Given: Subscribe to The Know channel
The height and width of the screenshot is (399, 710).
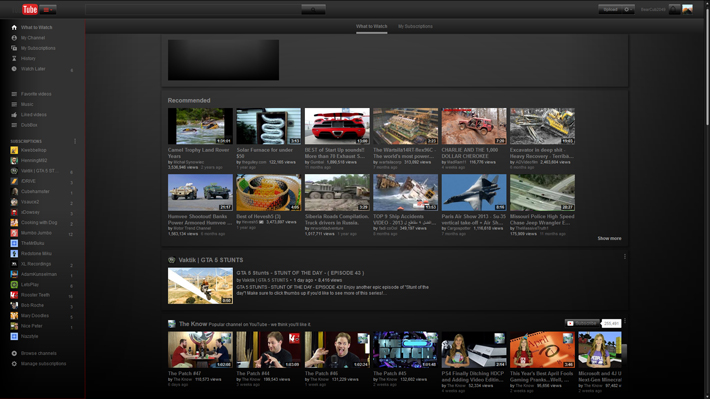Looking at the screenshot, I should [582, 323].
